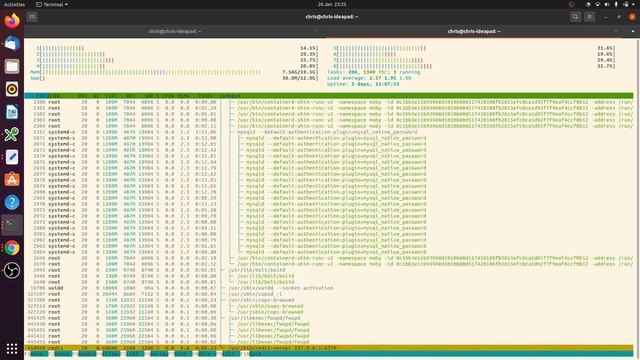
Task: Close the right terminal tab
Action: [616, 31]
